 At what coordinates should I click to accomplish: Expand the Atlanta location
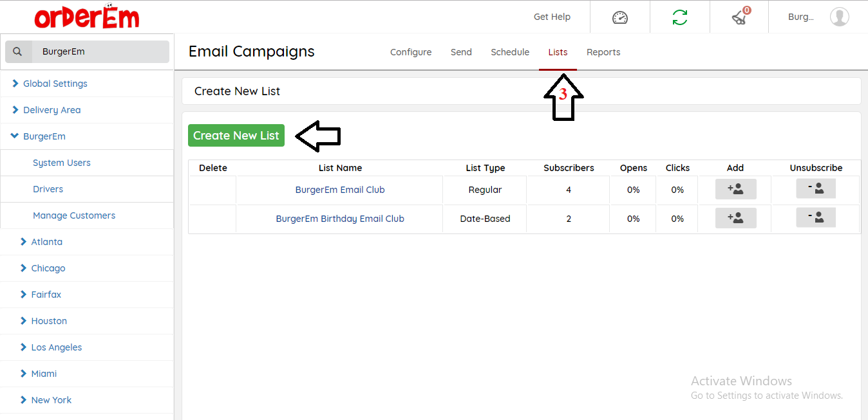tap(46, 242)
